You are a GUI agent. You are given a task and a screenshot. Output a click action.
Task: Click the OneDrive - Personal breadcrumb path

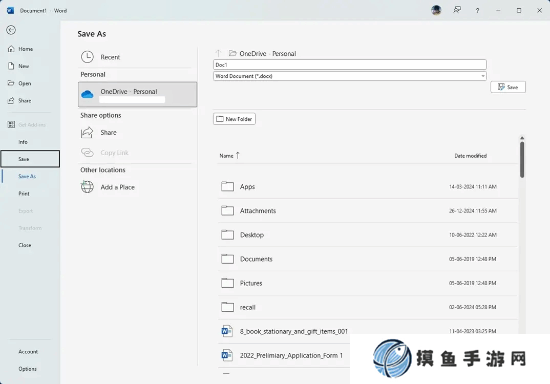pyautogui.click(x=268, y=54)
